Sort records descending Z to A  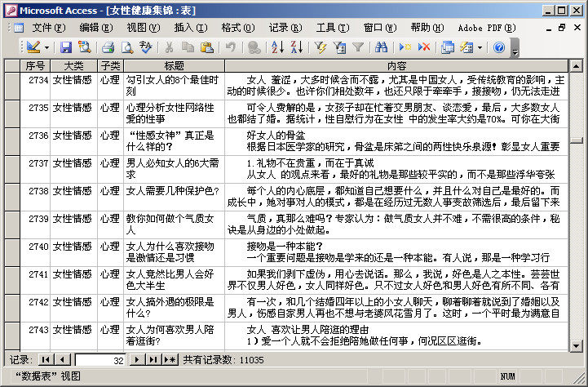point(297,47)
